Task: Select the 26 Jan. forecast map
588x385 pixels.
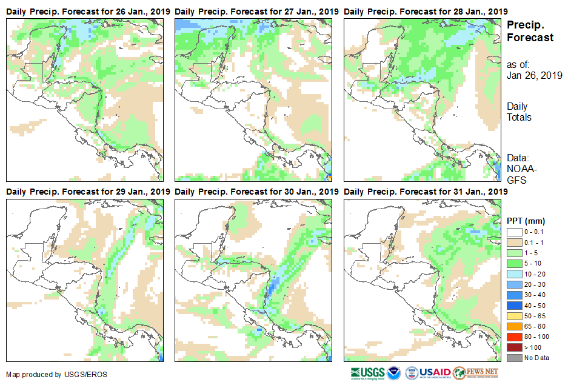Action: pyautogui.click(x=84, y=99)
